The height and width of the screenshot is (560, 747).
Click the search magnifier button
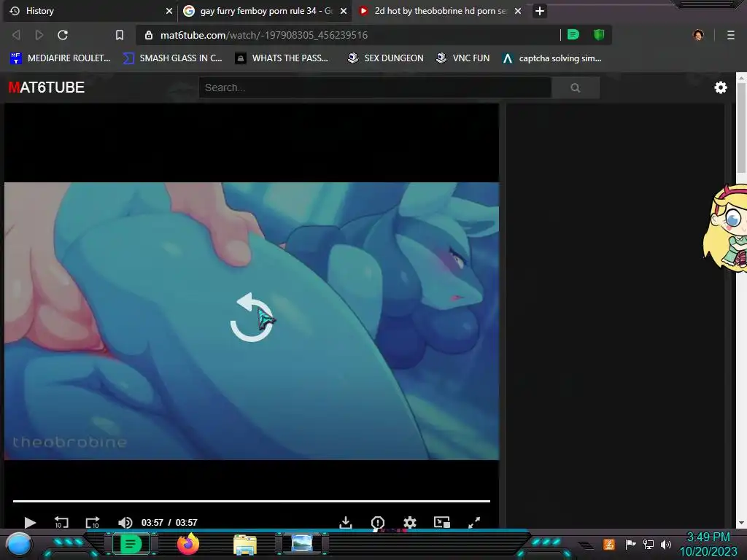click(576, 87)
